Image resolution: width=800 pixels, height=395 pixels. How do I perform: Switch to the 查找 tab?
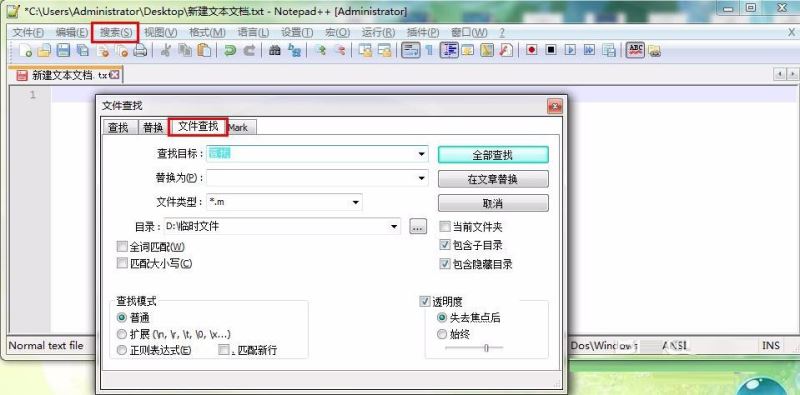tap(118, 127)
